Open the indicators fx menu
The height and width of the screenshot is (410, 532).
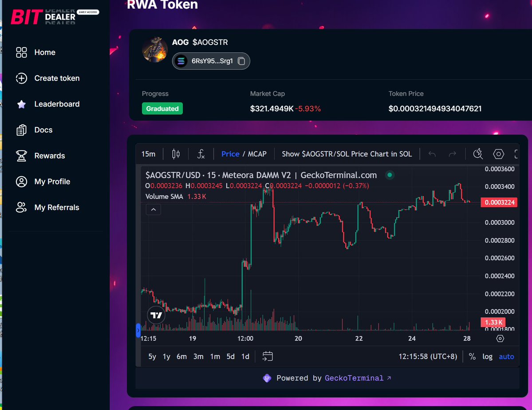coord(201,154)
